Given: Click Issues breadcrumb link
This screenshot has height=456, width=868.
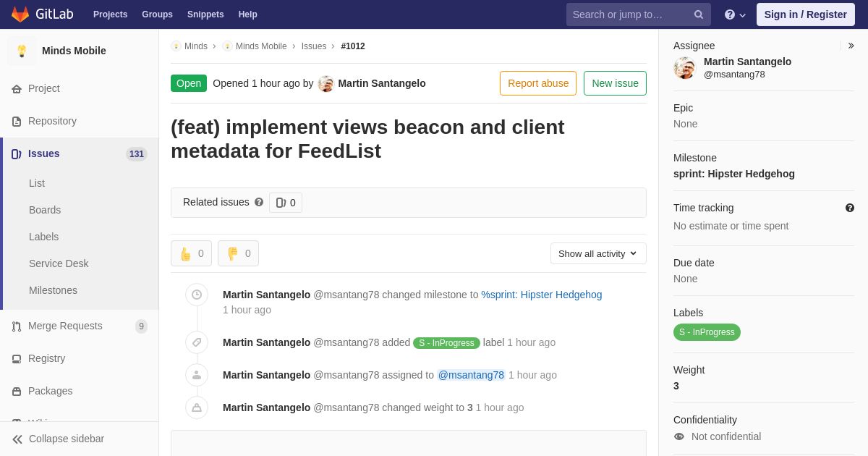Looking at the screenshot, I should [314, 46].
